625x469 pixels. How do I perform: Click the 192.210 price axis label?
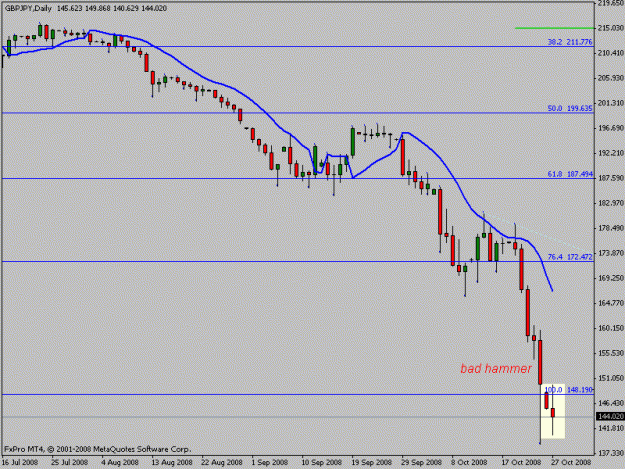point(611,153)
